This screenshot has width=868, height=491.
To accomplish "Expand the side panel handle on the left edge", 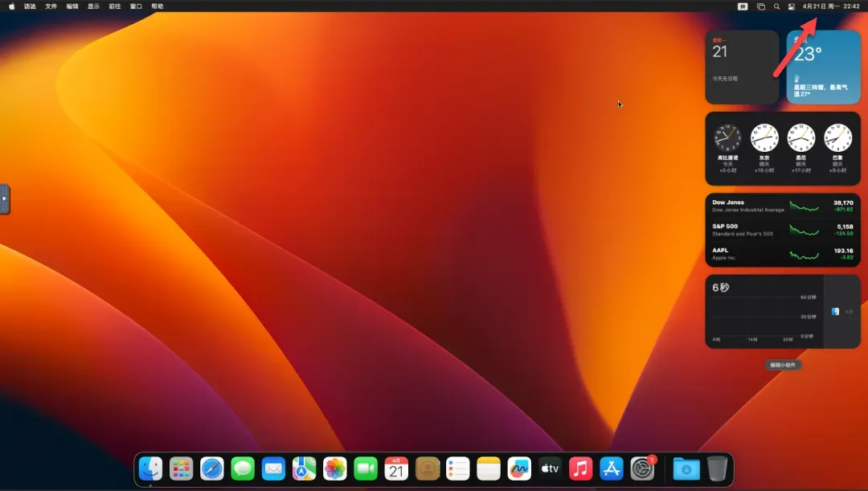I will [x=5, y=198].
